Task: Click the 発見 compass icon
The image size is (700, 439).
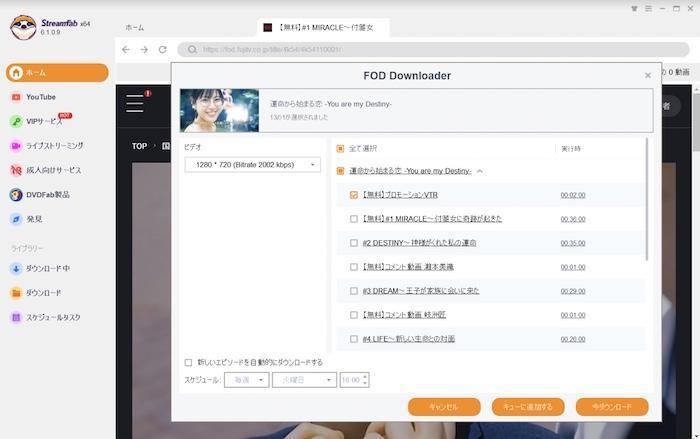Action: [x=16, y=219]
